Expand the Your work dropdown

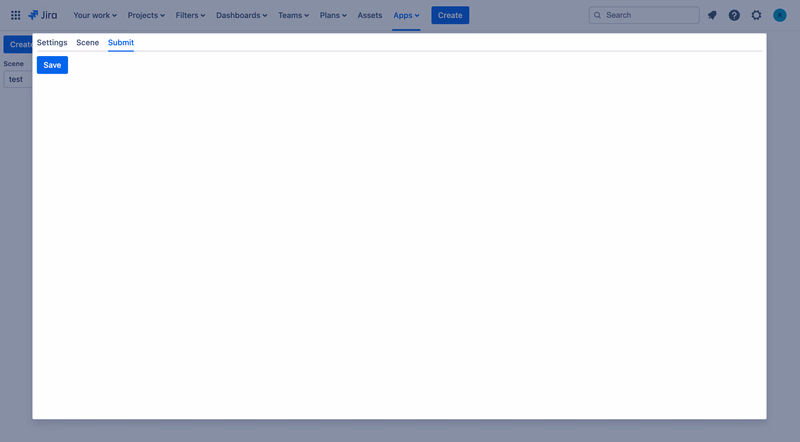(x=95, y=15)
